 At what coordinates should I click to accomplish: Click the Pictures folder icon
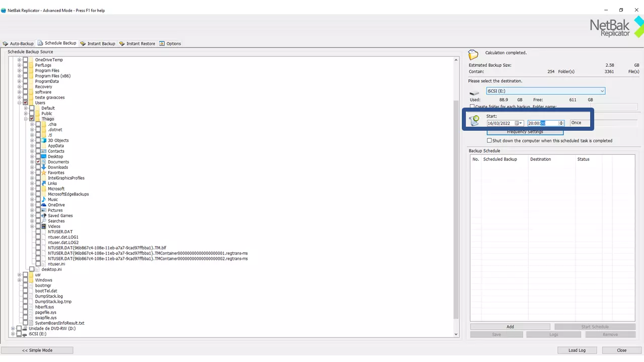pyautogui.click(x=44, y=210)
